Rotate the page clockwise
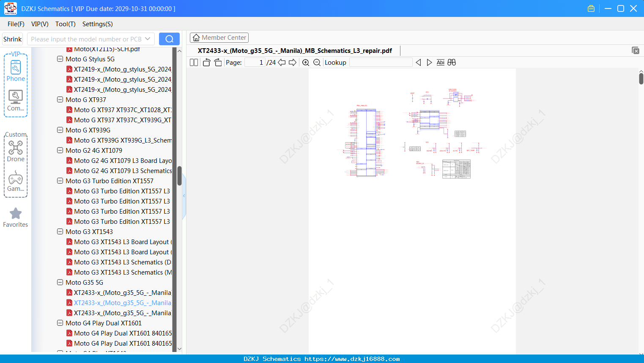Image resolution: width=644 pixels, height=363 pixels. pos(218,63)
